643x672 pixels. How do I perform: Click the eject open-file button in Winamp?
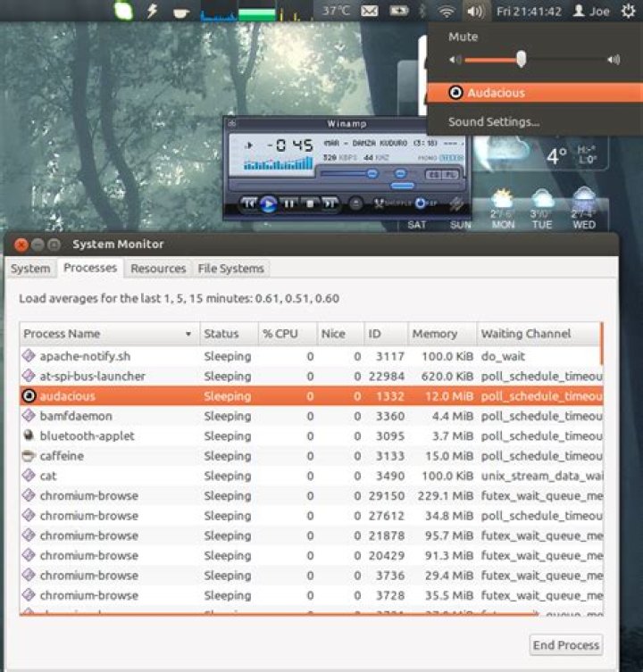(x=355, y=203)
